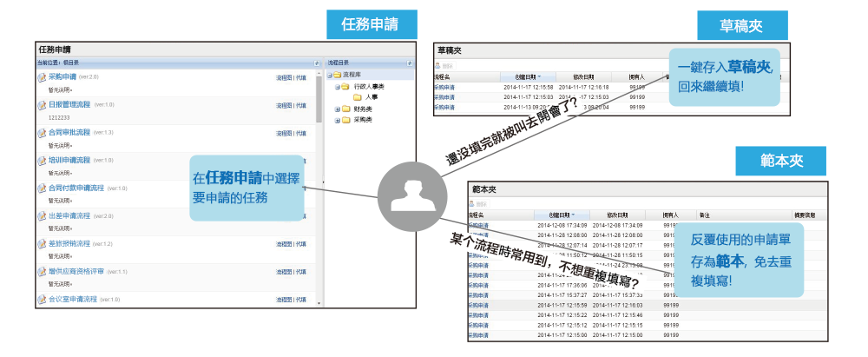The width and height of the screenshot is (868, 357).
Task: Click the icon beside 日报管理流程
Action: [x=41, y=105]
